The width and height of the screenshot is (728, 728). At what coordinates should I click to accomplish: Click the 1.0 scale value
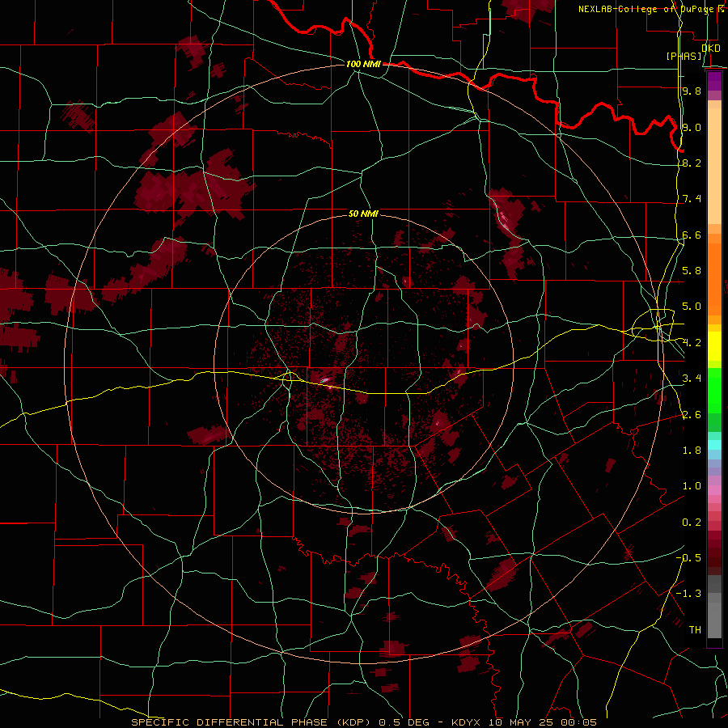[x=692, y=486]
